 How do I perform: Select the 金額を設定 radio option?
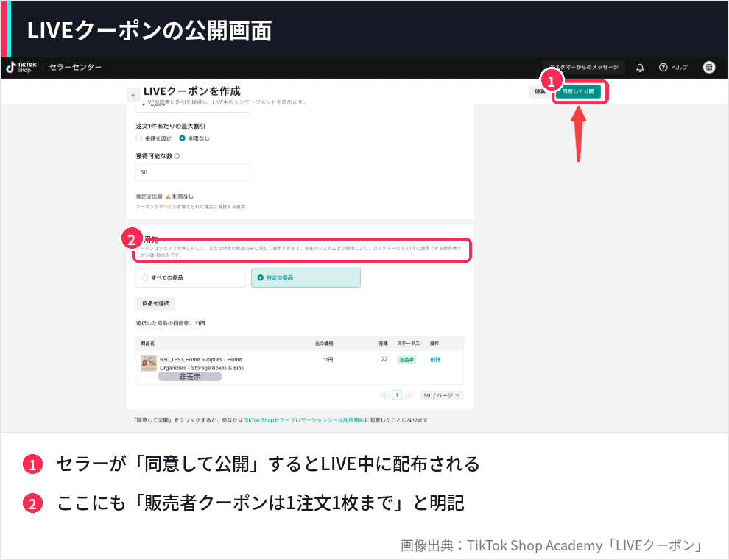coord(139,138)
